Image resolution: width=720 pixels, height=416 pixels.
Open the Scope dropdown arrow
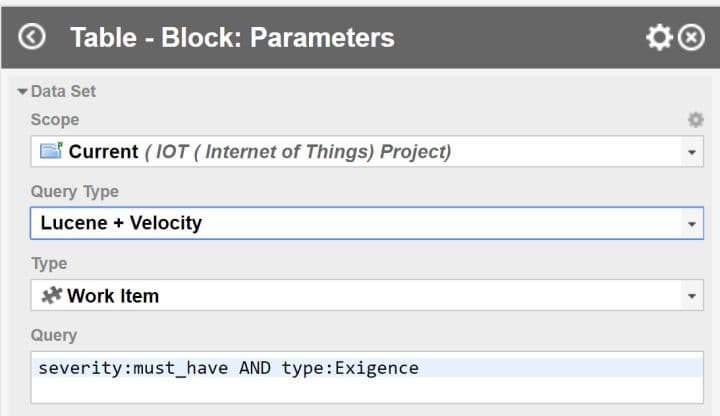coord(692,153)
